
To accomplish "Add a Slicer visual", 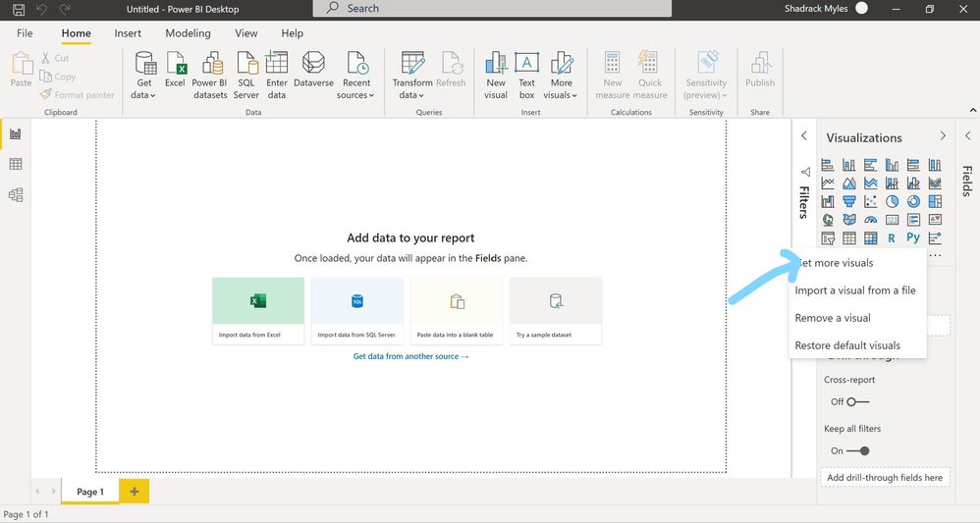I will (x=828, y=238).
